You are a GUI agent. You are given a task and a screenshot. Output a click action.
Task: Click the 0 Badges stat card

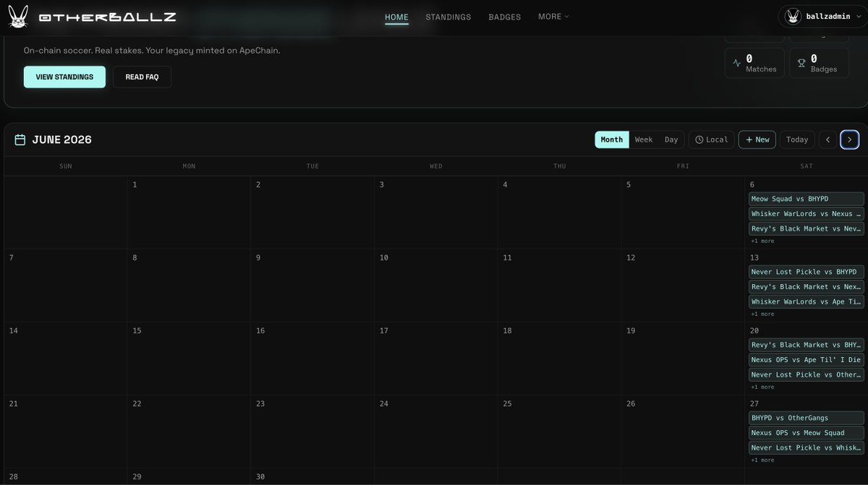(x=819, y=63)
